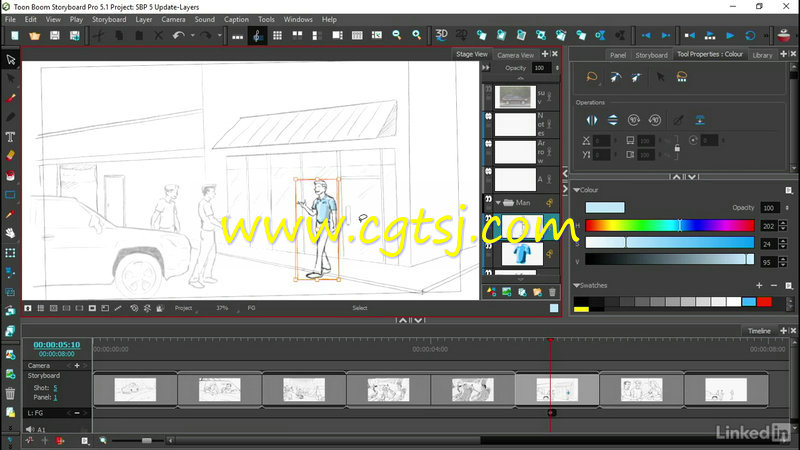Select the blue colour swatch
The height and width of the screenshot is (450, 800).
click(x=749, y=302)
